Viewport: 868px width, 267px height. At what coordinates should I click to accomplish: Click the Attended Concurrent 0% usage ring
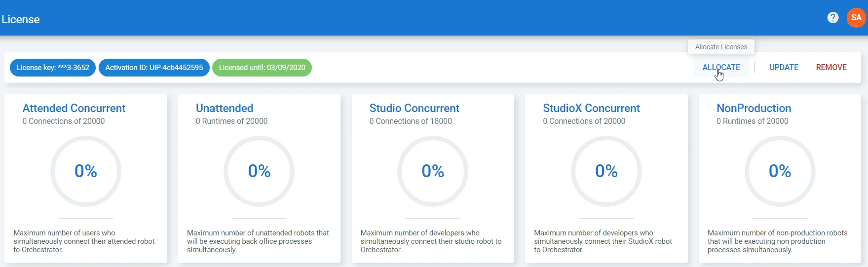tap(86, 171)
